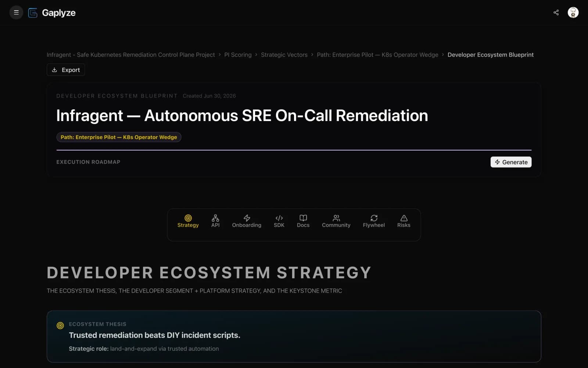Image resolution: width=588 pixels, height=368 pixels.
Task: Click 'Trusted remediation beats DIY incident scripts.'
Action: [154, 335]
